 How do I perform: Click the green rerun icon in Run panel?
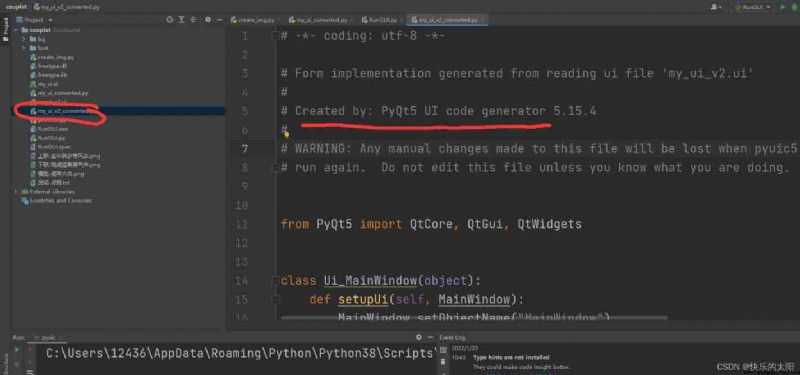click(x=17, y=350)
